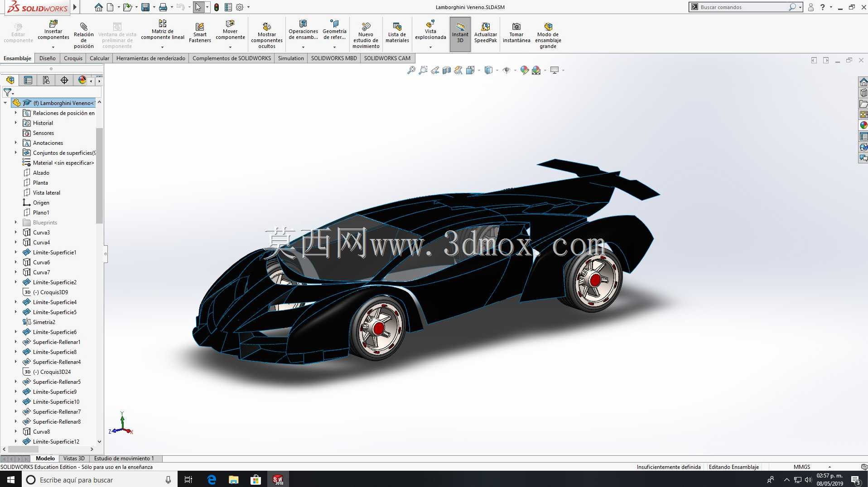The image size is (868, 487).
Task: Switch to the Croquis tab
Action: 73,58
